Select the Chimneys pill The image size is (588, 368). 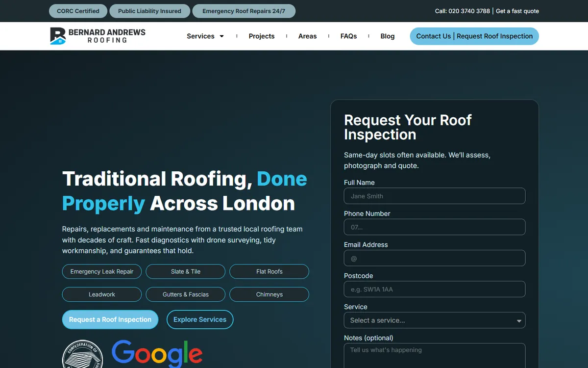pyautogui.click(x=269, y=294)
